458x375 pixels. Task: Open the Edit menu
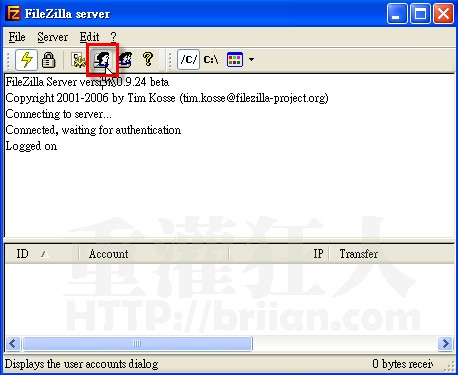click(89, 37)
